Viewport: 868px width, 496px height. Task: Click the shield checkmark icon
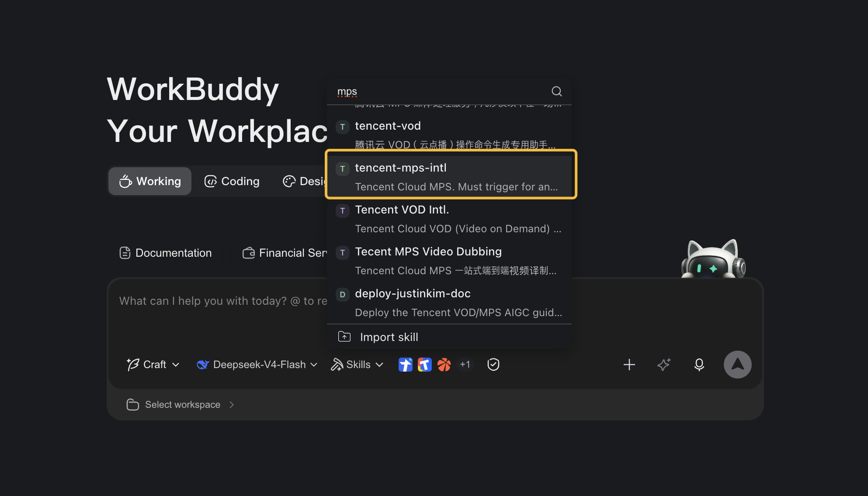pos(493,365)
